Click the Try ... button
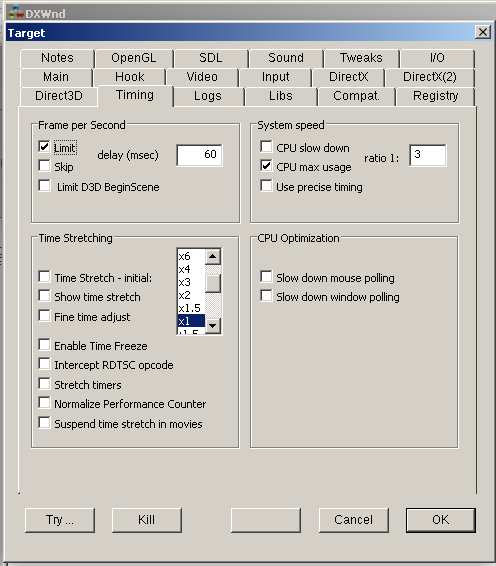The height and width of the screenshot is (566, 496). 60,520
